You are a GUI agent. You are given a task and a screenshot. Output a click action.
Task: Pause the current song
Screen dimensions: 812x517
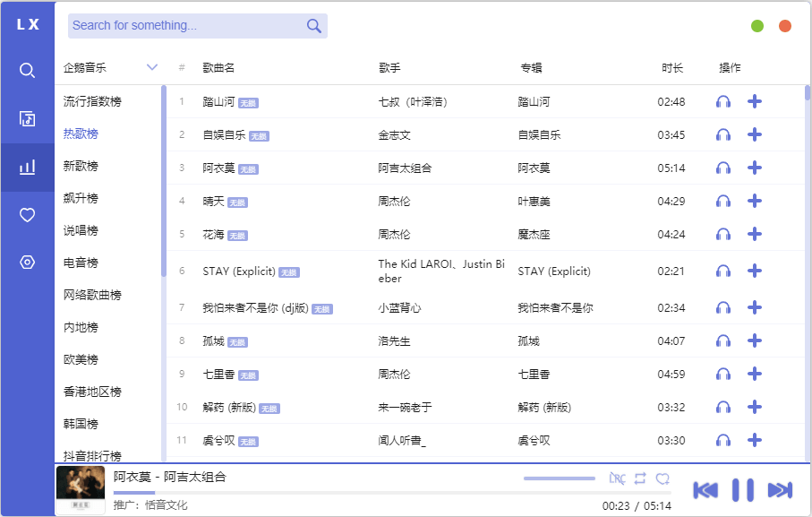click(x=742, y=490)
